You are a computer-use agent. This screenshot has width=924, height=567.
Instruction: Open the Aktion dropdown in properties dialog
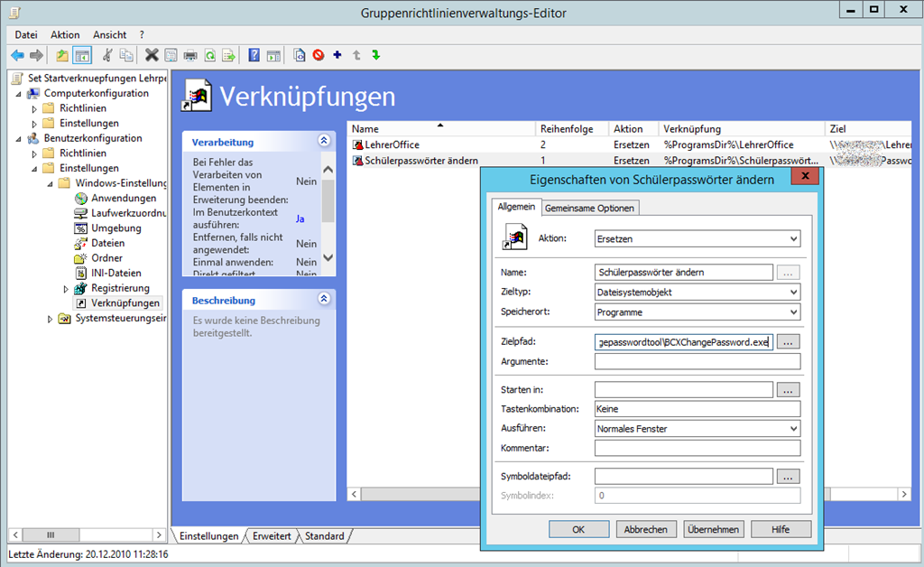tap(697, 238)
